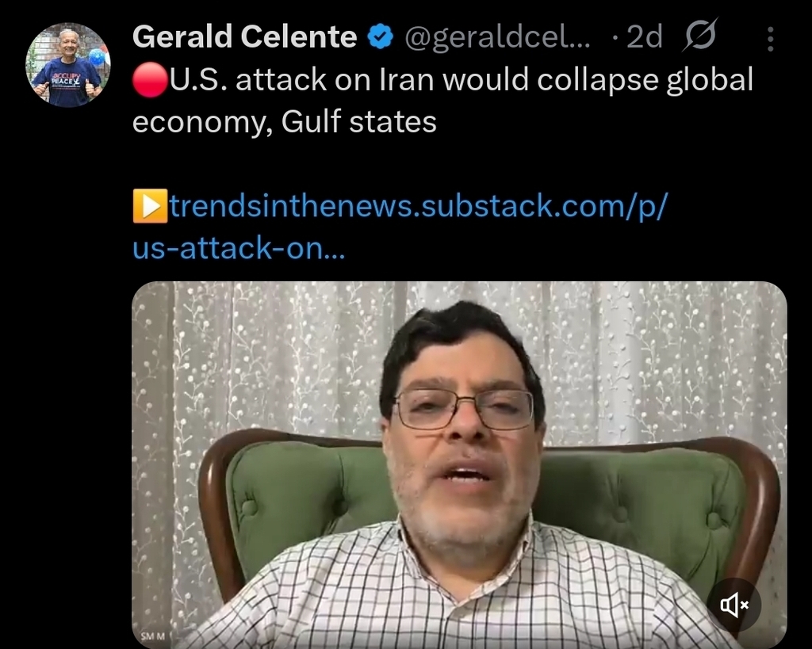The width and height of the screenshot is (812, 649).
Task: Select the @geraldcel... handle
Action: [496, 38]
